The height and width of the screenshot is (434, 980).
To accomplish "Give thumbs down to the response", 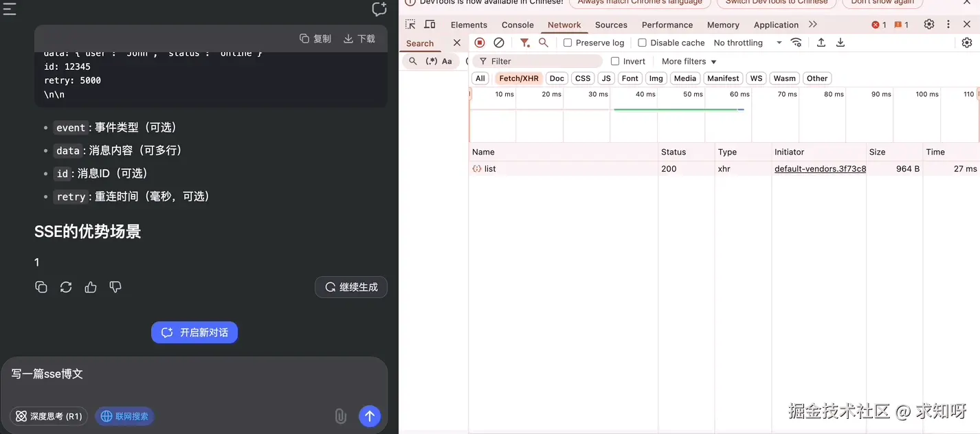I will coord(115,287).
